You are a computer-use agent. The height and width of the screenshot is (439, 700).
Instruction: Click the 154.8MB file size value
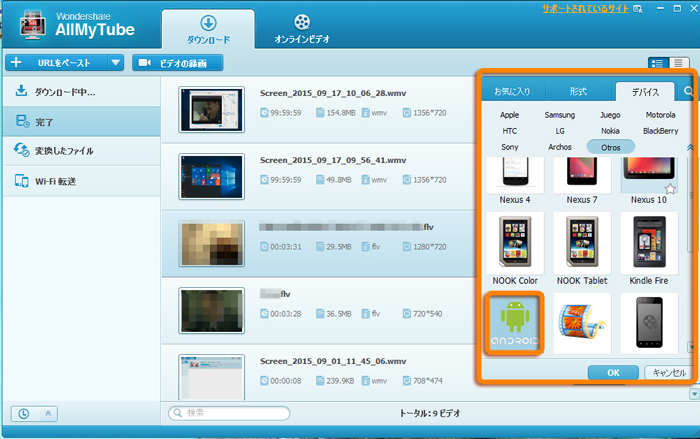click(341, 113)
